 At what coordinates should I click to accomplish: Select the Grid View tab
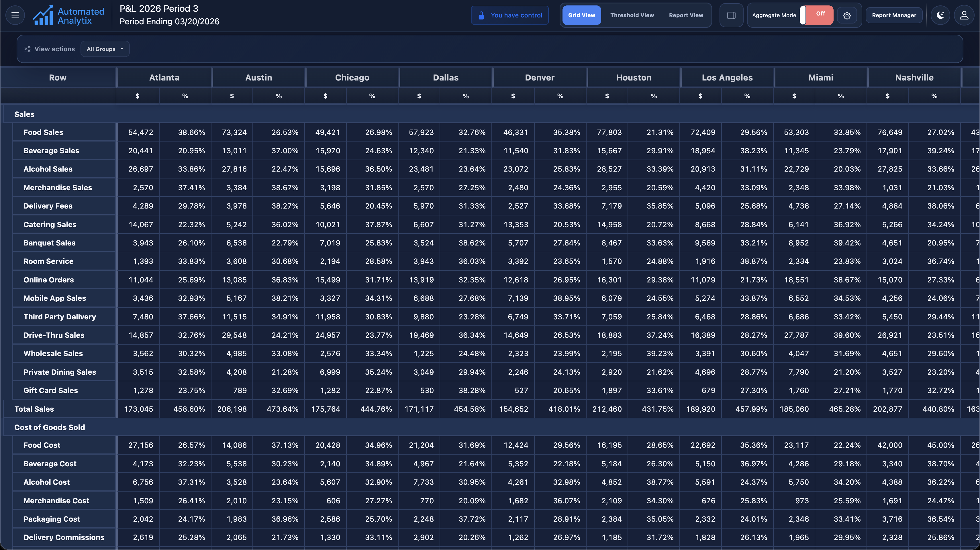pos(581,15)
